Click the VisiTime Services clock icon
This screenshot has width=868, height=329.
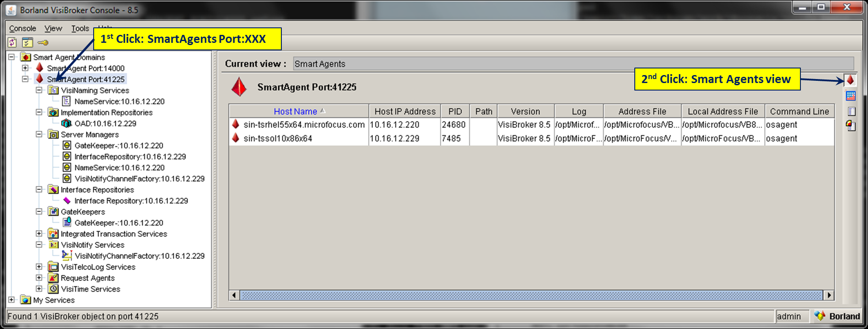pyautogui.click(x=53, y=289)
